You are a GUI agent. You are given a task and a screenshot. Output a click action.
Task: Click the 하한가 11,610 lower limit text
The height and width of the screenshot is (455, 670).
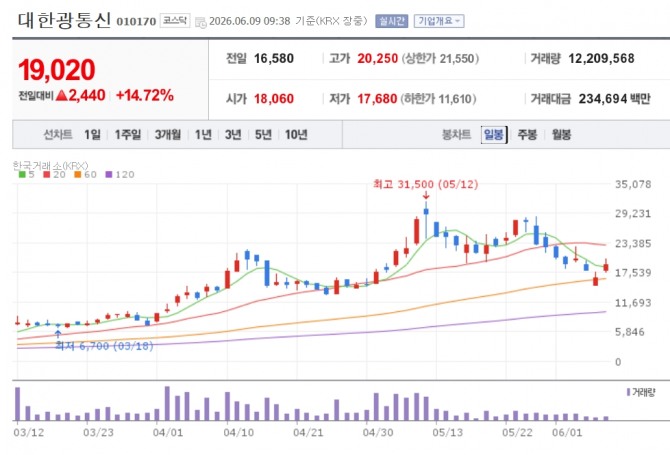[x=438, y=99]
